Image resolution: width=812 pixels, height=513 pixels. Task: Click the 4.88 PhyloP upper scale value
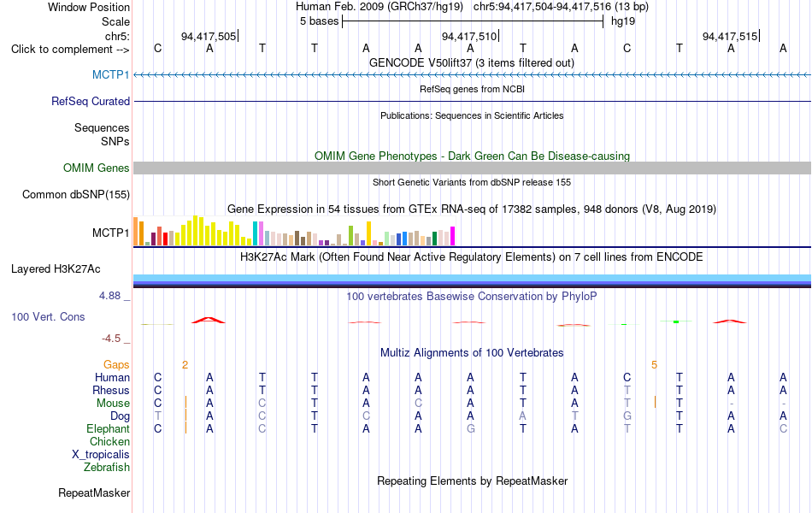pyautogui.click(x=109, y=295)
